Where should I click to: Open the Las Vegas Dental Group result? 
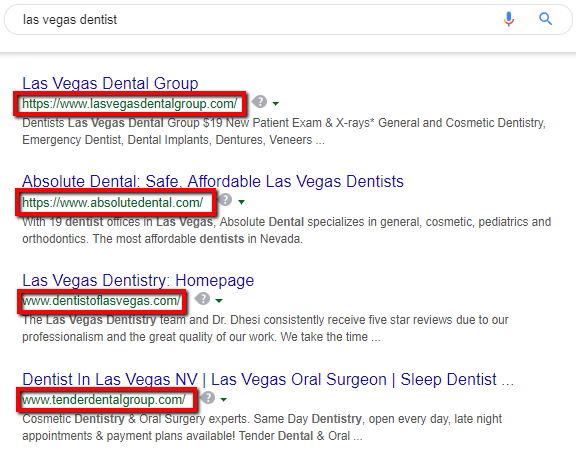tap(110, 83)
